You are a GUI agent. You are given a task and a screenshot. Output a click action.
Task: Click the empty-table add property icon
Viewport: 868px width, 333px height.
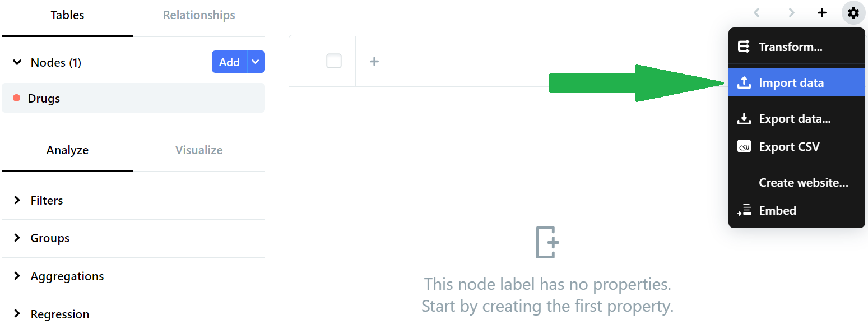(x=547, y=243)
